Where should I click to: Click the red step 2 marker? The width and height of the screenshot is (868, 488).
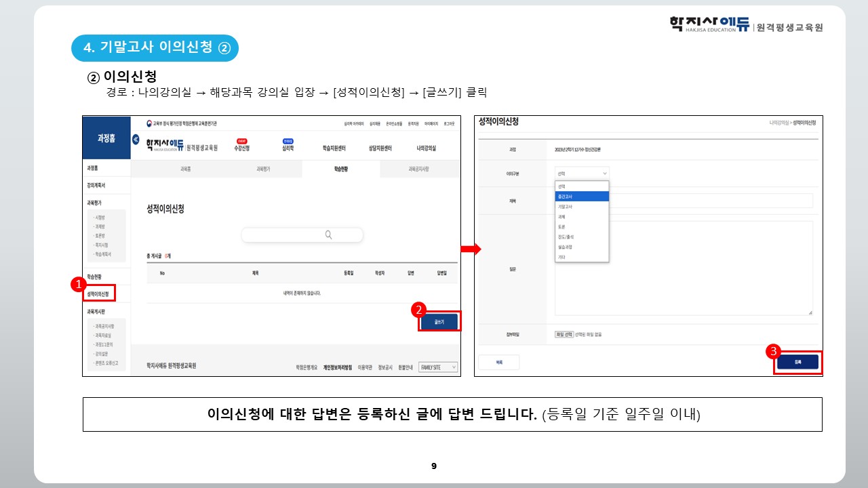[x=420, y=310]
